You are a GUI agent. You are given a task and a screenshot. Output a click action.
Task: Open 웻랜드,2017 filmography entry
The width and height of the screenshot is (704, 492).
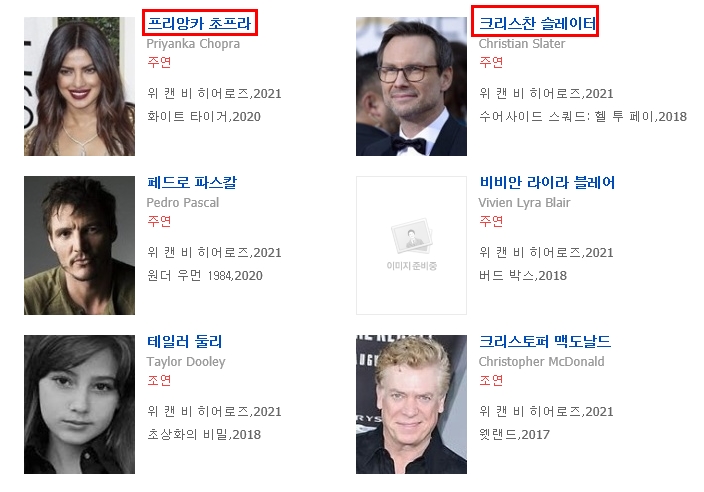coord(514,435)
